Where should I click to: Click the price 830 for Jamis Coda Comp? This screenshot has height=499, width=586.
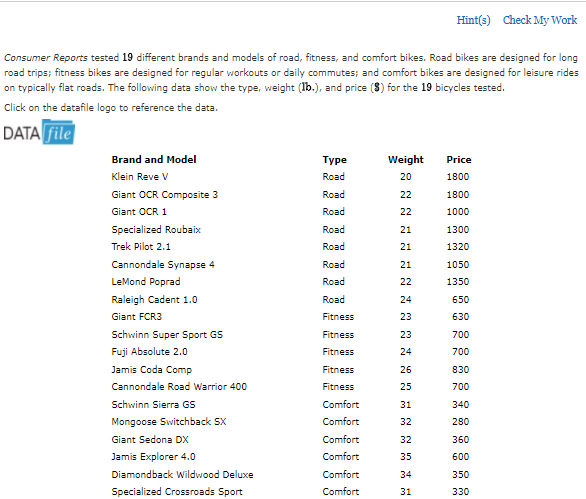(460, 370)
